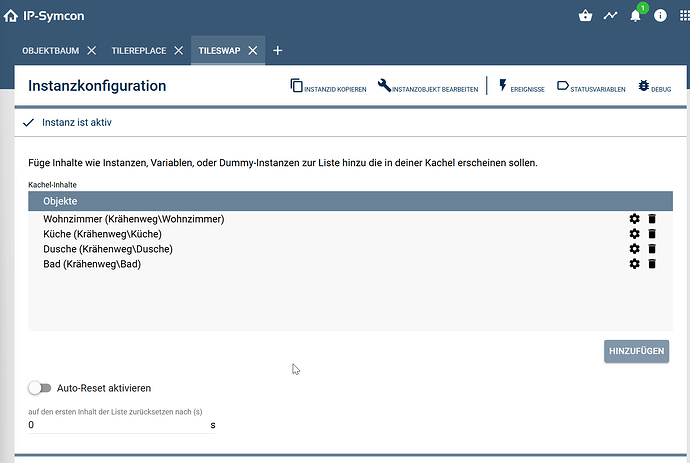Screen dimensions: 690x463
Task: Add a new tab with plus
Action: point(278,50)
